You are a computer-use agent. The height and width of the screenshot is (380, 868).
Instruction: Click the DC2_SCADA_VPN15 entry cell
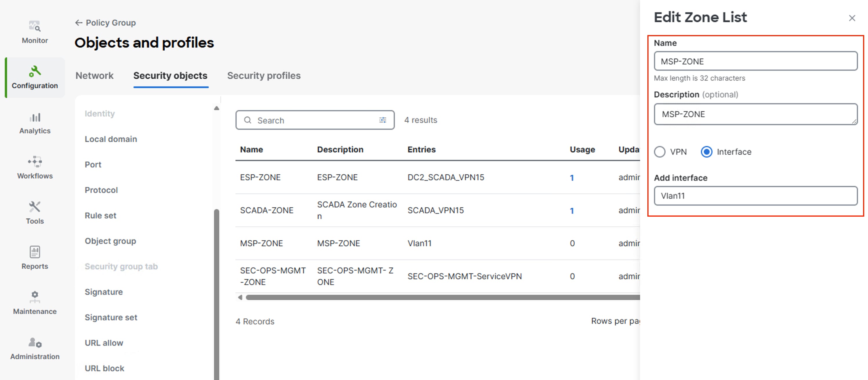446,177
